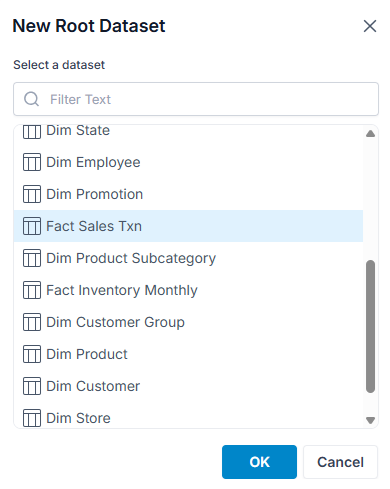Click the vertical scrollbar thumb
390x489 pixels.
[x=370, y=327]
